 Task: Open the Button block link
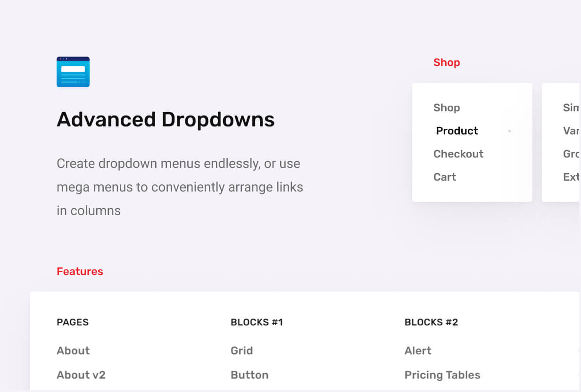pos(249,375)
